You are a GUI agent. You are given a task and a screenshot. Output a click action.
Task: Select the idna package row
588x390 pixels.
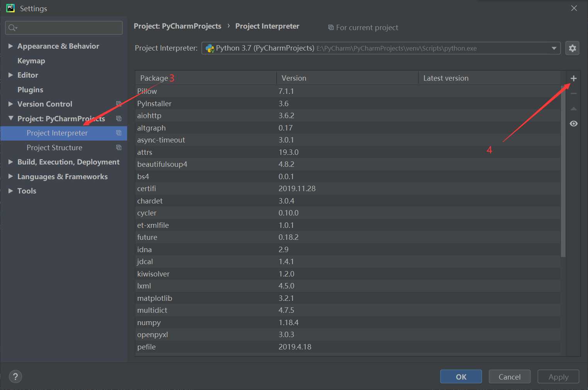coord(348,249)
